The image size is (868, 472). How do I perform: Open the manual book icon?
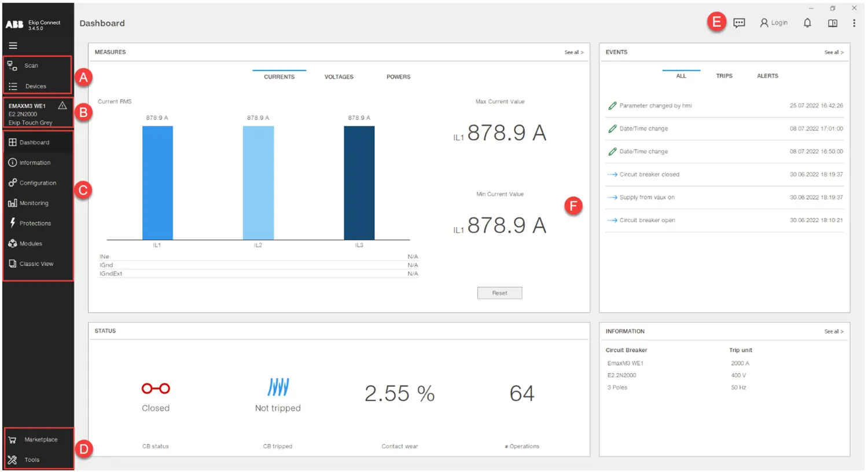click(833, 23)
